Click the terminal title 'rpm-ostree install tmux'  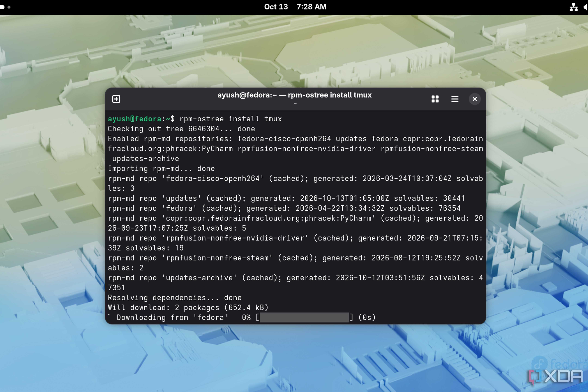pos(330,95)
